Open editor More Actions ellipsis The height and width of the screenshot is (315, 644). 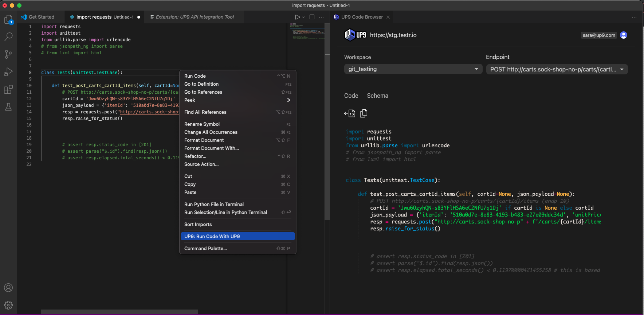321,17
